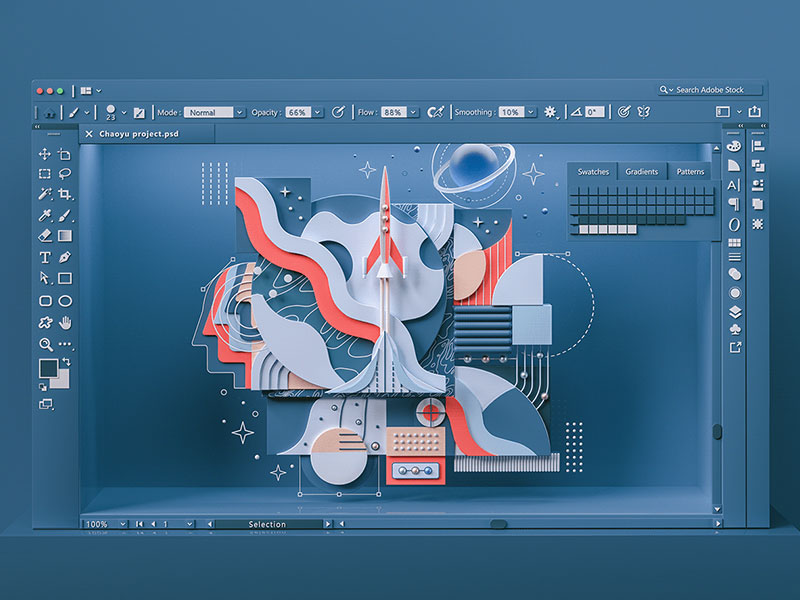Screen dimensions: 800x600
Task: Expand the Opacity 66% dropdown arrow
Action: tap(318, 113)
